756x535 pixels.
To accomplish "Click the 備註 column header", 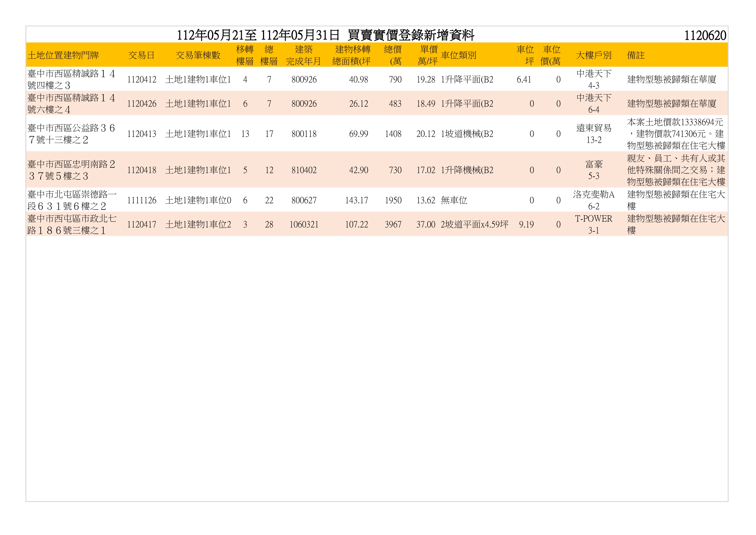I will click(x=636, y=55).
